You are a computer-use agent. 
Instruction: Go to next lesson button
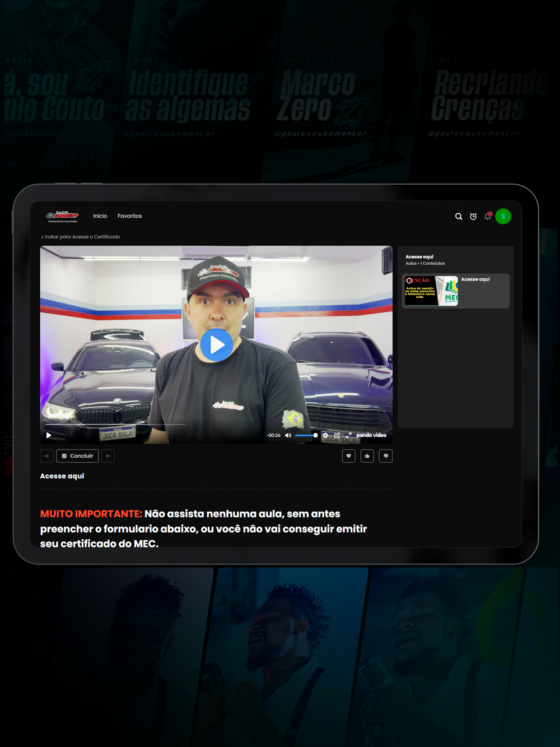[108, 456]
